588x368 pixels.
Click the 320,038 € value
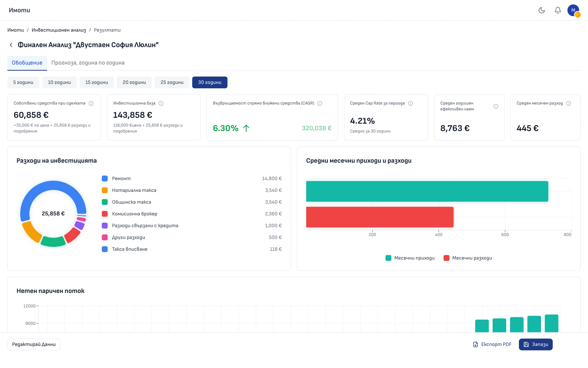(317, 128)
